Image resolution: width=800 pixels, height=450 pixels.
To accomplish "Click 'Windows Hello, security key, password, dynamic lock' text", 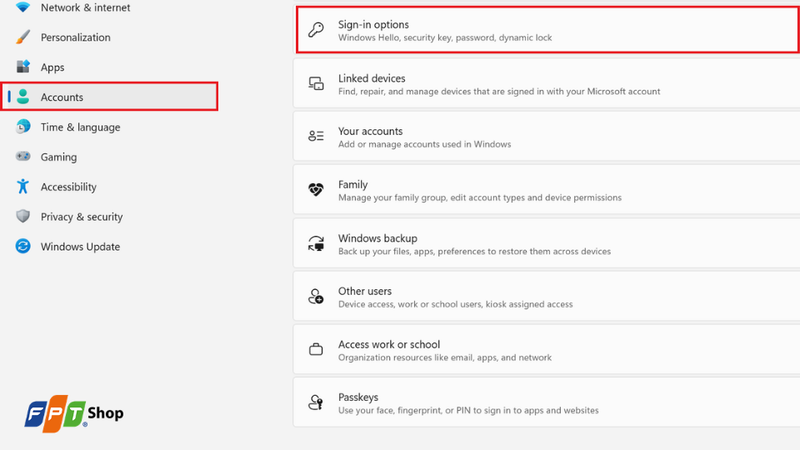I will (x=445, y=38).
